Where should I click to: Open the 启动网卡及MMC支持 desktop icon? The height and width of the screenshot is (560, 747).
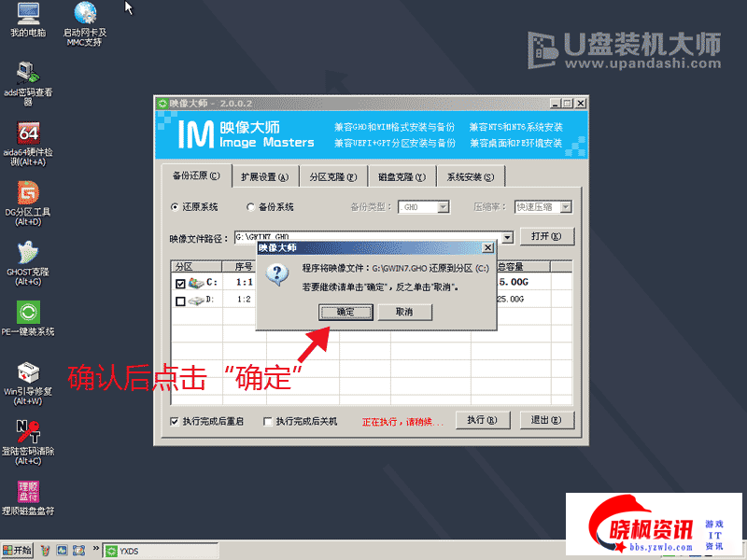(85, 17)
